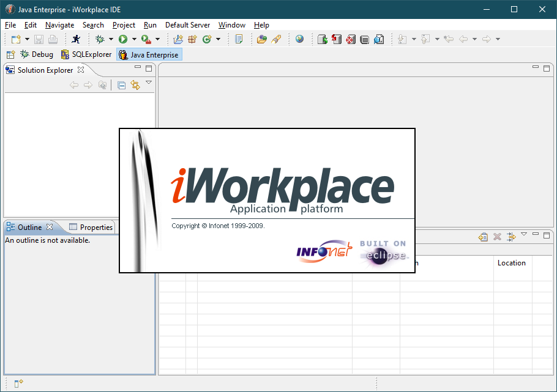Expand the Back history dropdown arrow
557x392 pixels.
(474, 39)
